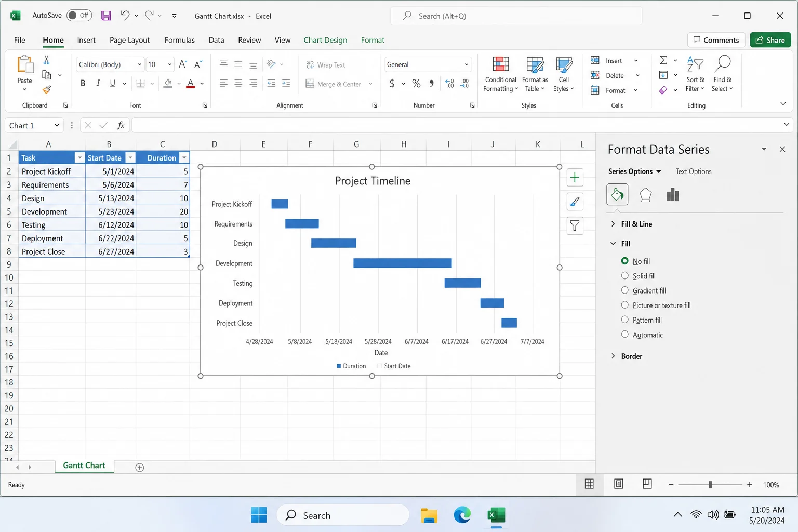
Task: Add a new sheet with plus button
Action: (x=139, y=468)
